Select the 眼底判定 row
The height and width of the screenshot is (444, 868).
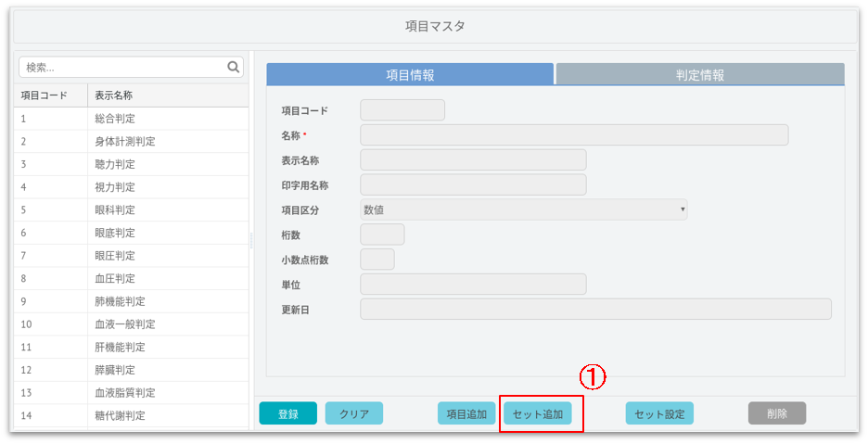click(x=131, y=233)
